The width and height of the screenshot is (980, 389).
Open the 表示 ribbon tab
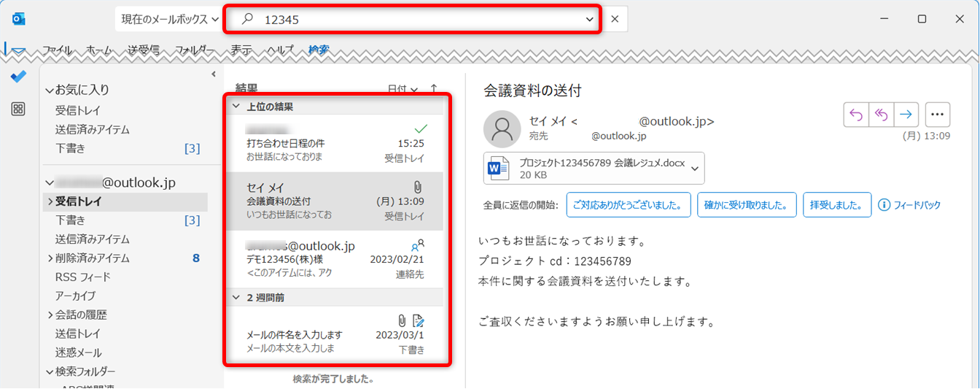[241, 50]
